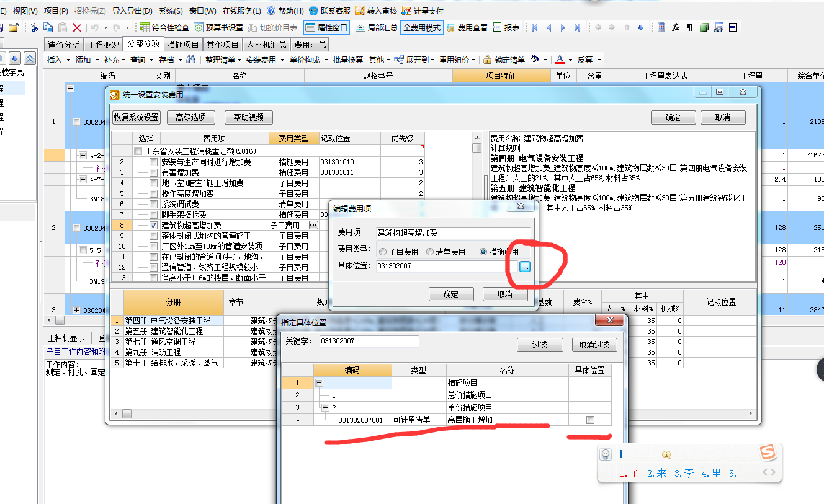This screenshot has height=504, width=824.
Task: Click the 关键字 keyword input field
Action: (x=369, y=342)
